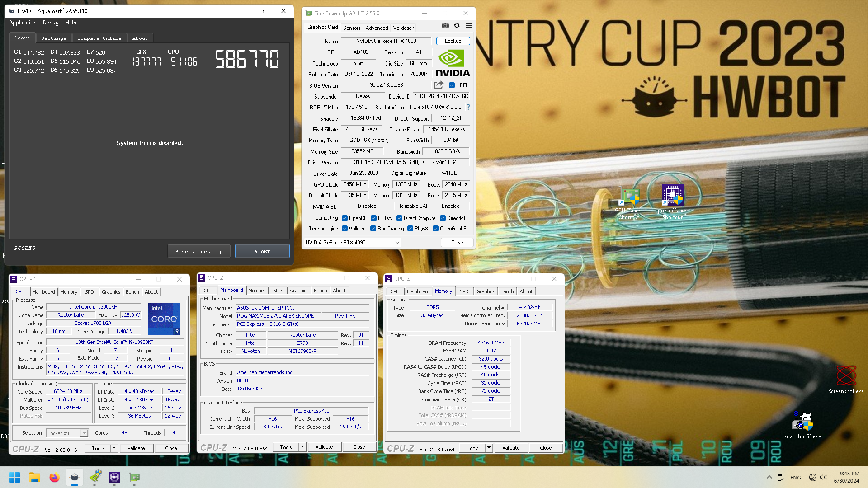Expand Tools dropdown arrow in CPU-Z Memory window

(x=489, y=448)
